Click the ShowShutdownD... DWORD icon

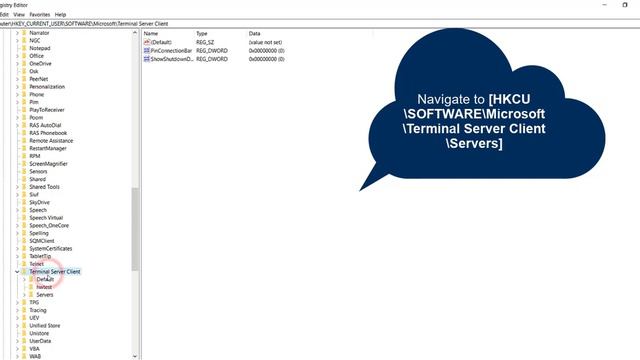pyautogui.click(x=147, y=59)
